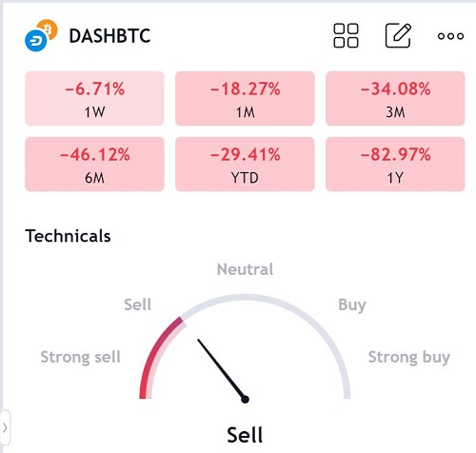Select the 1Y -82.97% performance tile
Viewport: 476px width, 453px height.
point(395,164)
